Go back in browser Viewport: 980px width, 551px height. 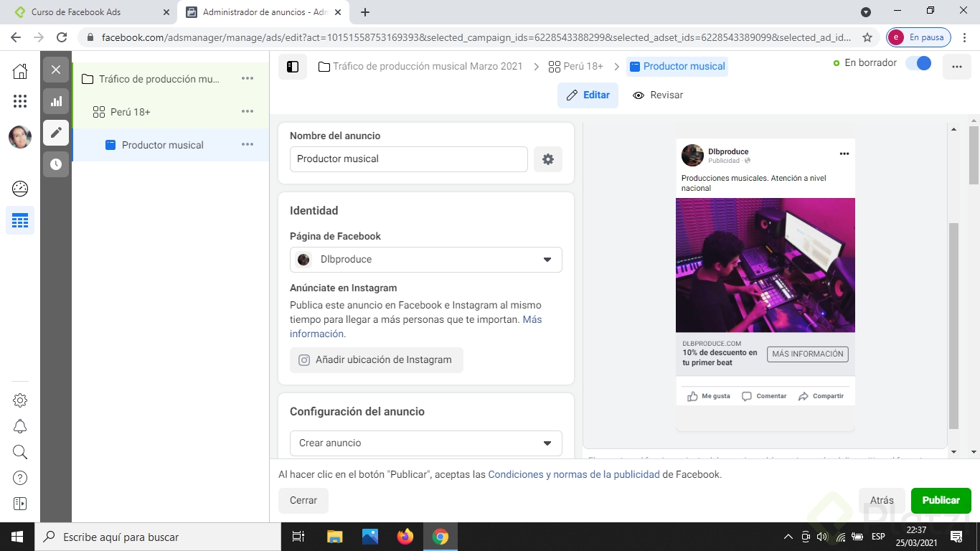[x=16, y=37]
